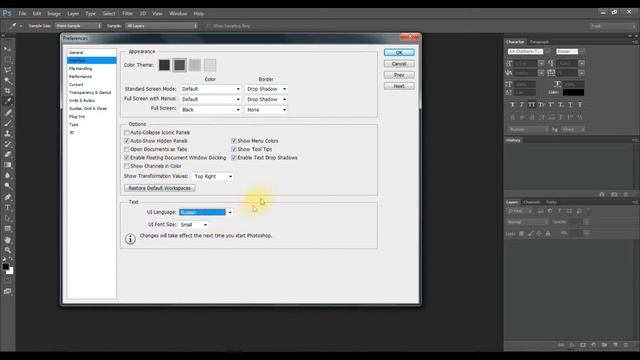Click the Faux Bold button in Character panel
Viewport: 640px width, 360px height.
(x=513, y=105)
